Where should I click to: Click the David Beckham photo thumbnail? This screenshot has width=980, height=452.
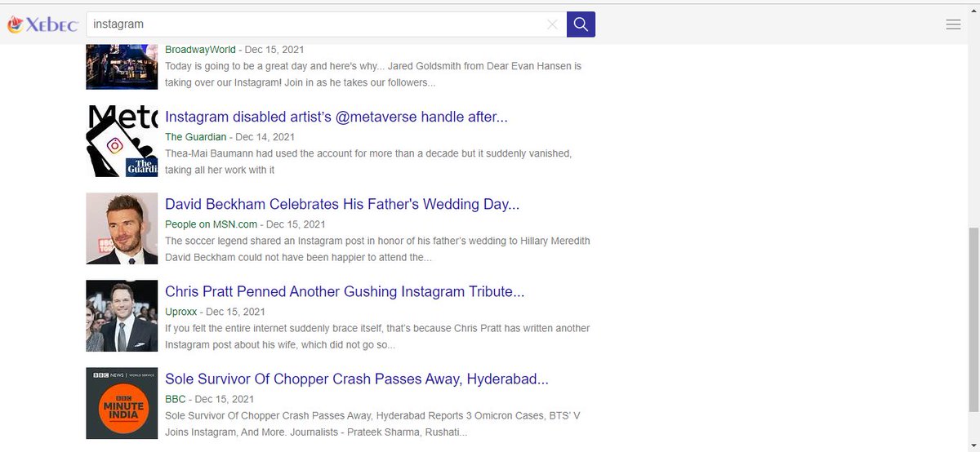pos(122,228)
